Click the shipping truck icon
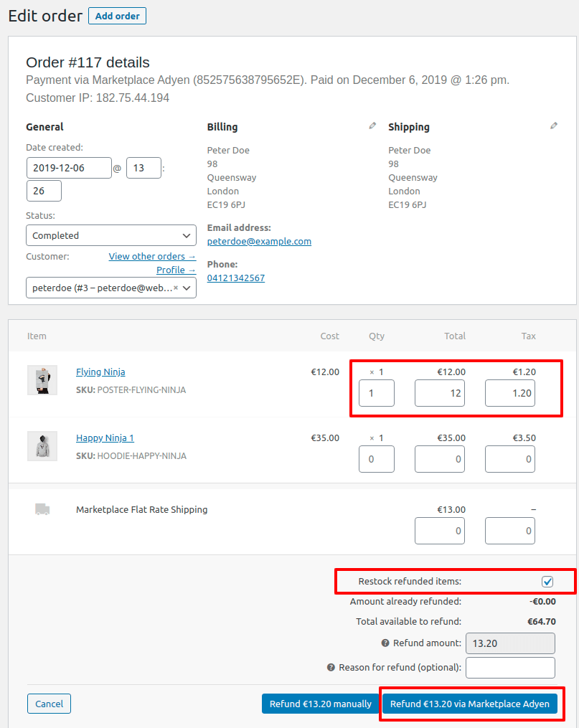Screen dimensions: 579x728 pyautogui.click(x=42, y=509)
